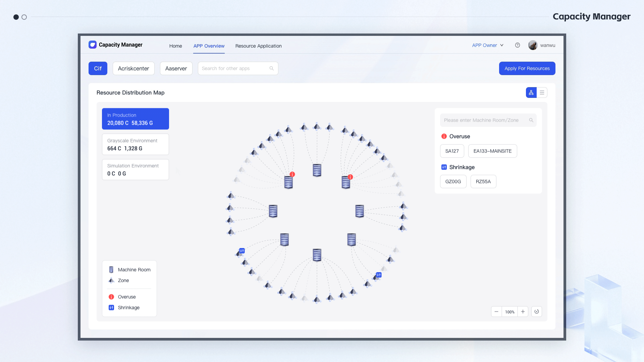Switch to the topology map view
The image size is (644, 362).
click(x=531, y=93)
